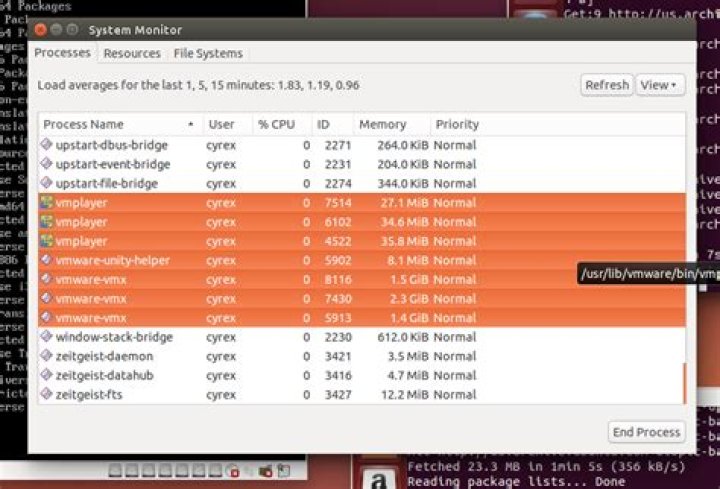
Task: Select the upstart-file-bridge process icon
Action: 46,183
